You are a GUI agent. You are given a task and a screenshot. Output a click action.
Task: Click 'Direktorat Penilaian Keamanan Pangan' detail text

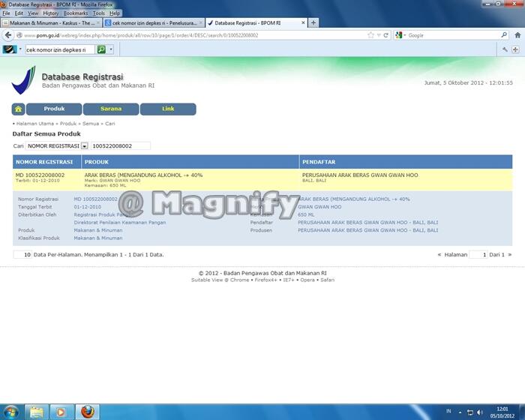click(120, 223)
